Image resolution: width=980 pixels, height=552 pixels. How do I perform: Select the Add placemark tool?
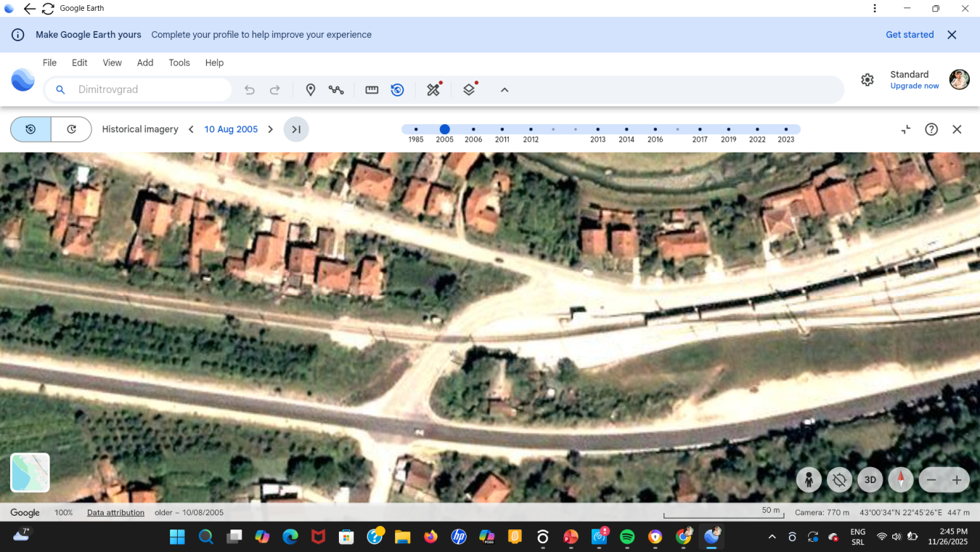(x=311, y=89)
